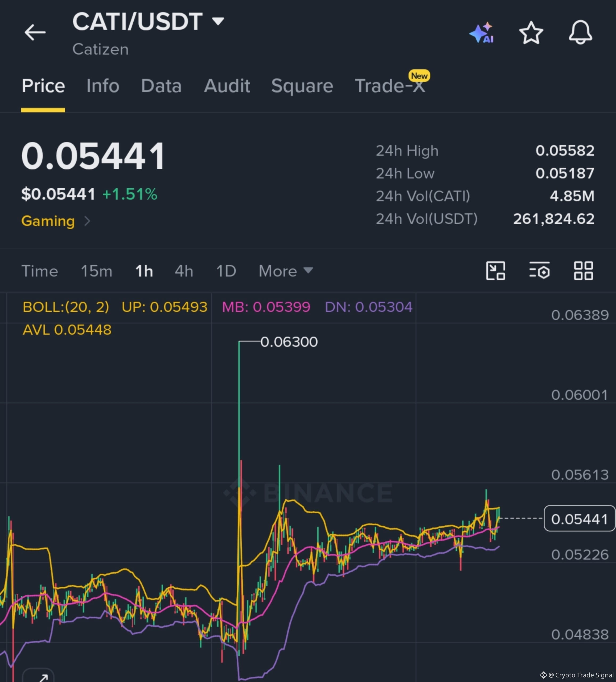Tap the 0.06300 high price marker
Screen dimensions: 616x682
coord(289,342)
